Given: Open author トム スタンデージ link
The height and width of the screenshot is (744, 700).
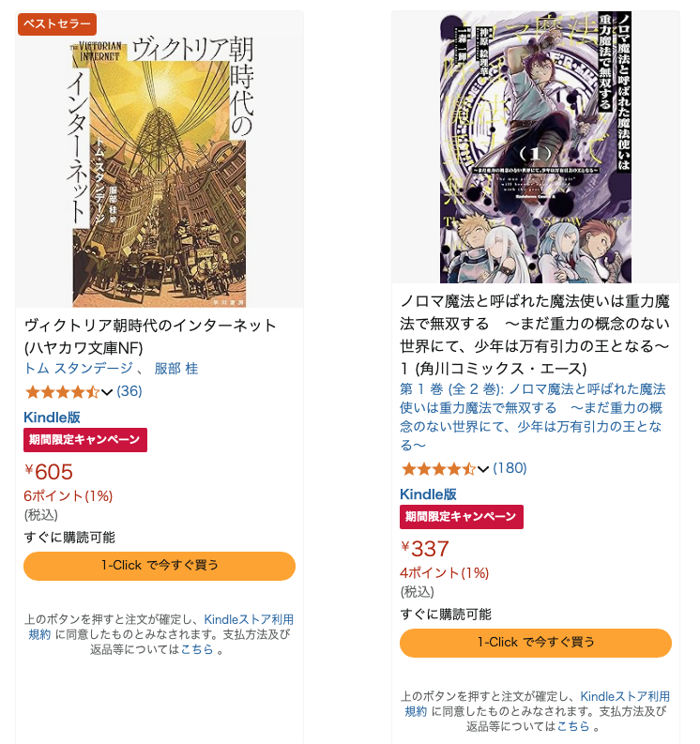Looking at the screenshot, I should [78, 369].
